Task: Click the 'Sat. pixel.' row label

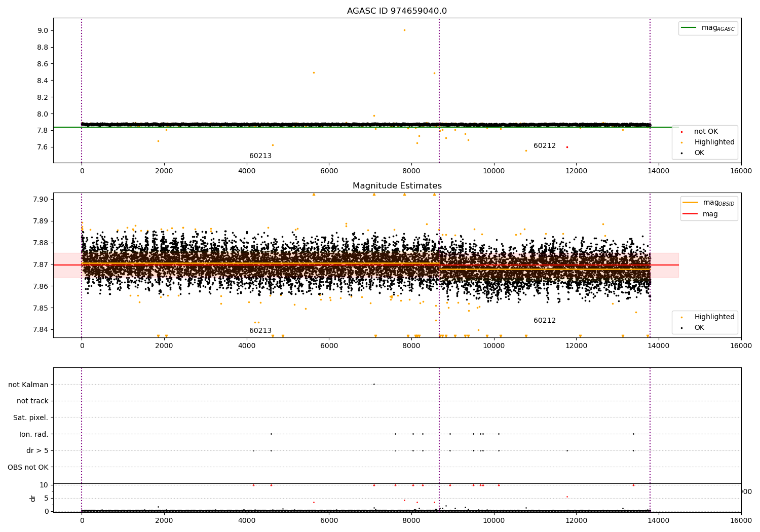Action: pos(31,418)
